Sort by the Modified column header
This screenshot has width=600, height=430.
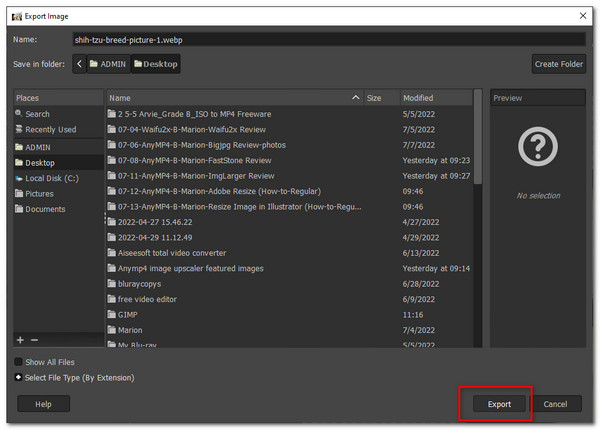435,98
